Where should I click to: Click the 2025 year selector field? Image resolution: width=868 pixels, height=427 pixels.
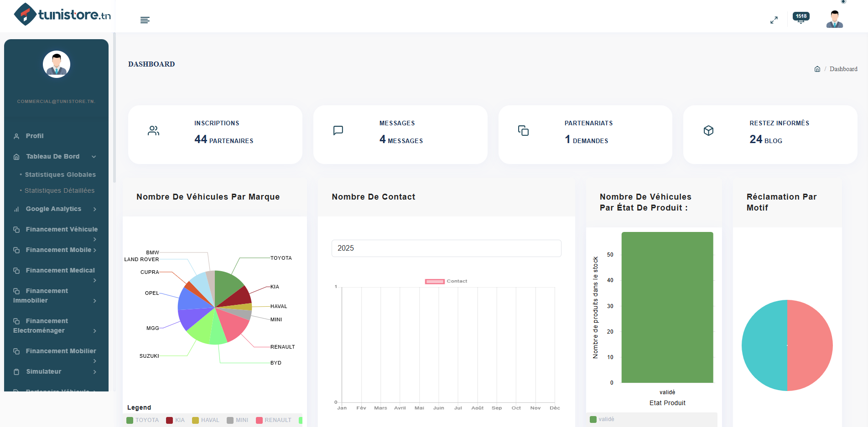pos(446,248)
